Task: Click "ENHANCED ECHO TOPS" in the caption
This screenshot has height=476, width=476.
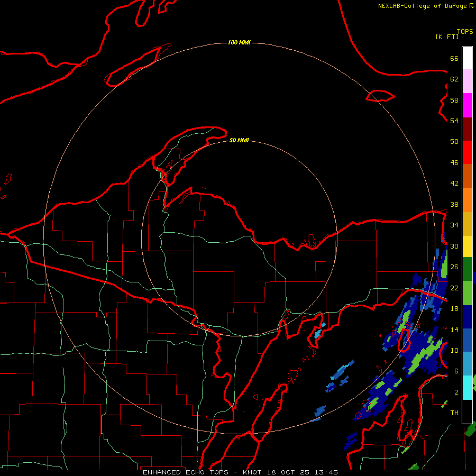Action: tap(186, 472)
